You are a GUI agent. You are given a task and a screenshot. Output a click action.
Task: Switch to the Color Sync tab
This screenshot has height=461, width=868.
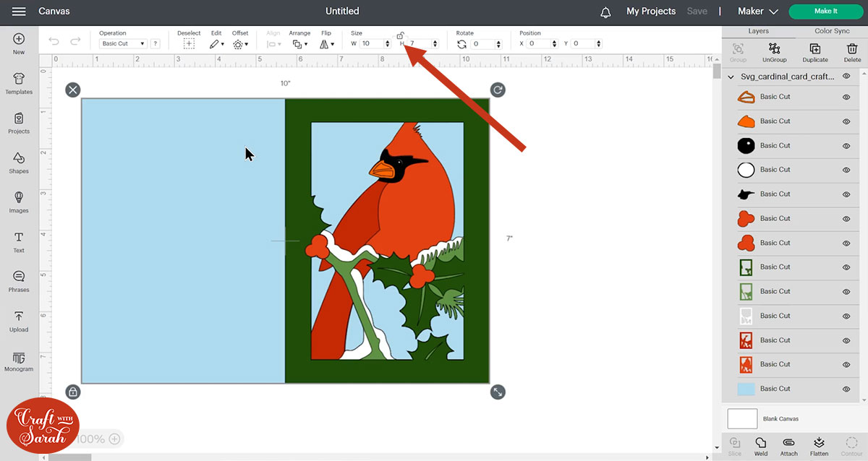832,31
